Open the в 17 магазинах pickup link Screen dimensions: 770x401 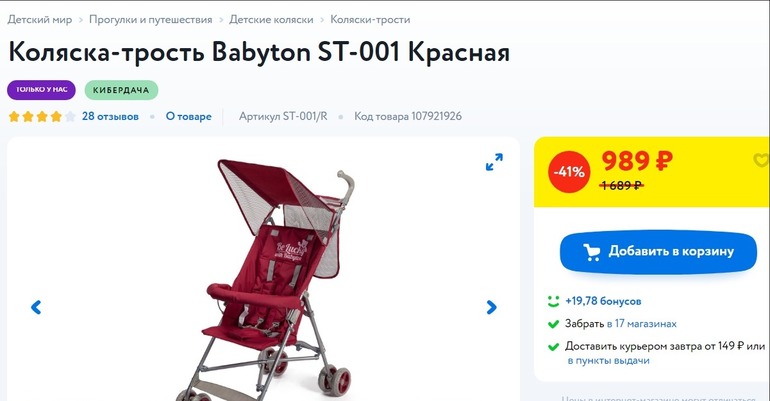(641, 323)
